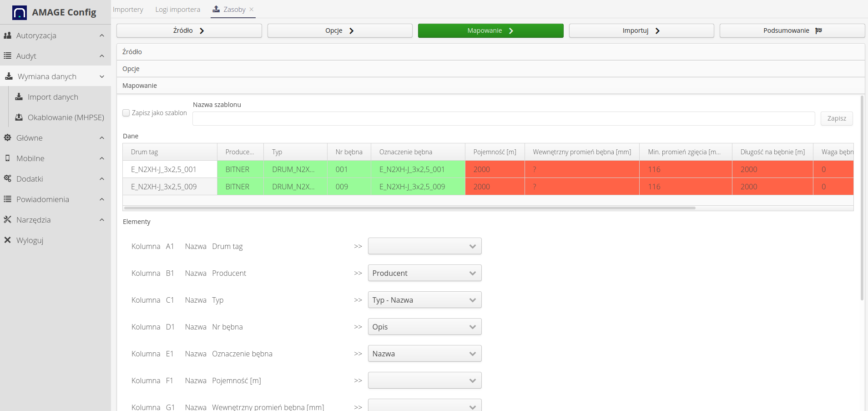Switch to the Logi importera tab
The image size is (868, 411).
click(x=177, y=10)
